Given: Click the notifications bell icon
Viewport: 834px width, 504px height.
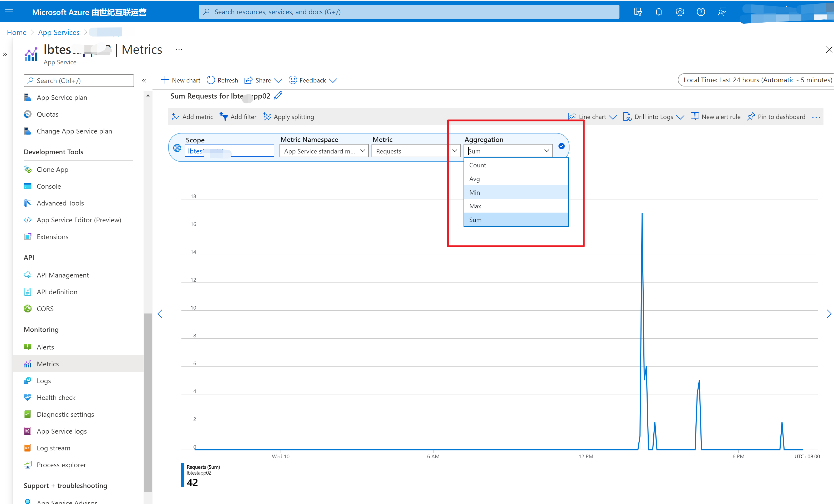Looking at the screenshot, I should pyautogui.click(x=658, y=12).
